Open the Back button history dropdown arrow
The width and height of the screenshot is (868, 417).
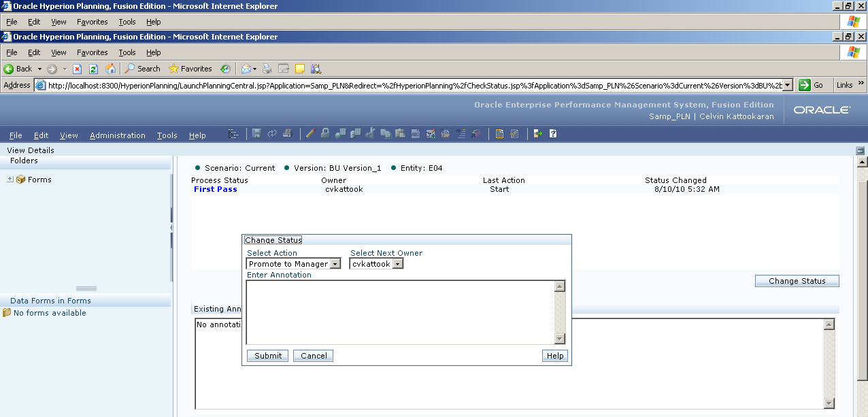pyautogui.click(x=39, y=69)
